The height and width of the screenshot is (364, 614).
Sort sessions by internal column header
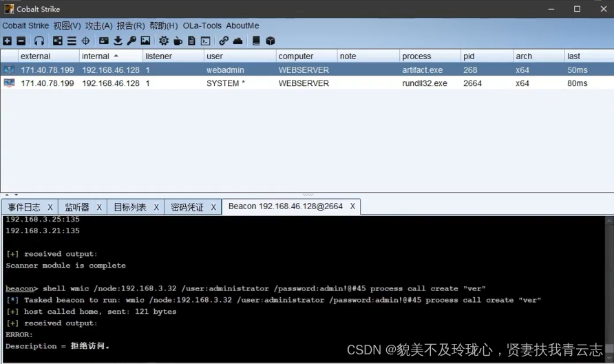click(x=111, y=56)
